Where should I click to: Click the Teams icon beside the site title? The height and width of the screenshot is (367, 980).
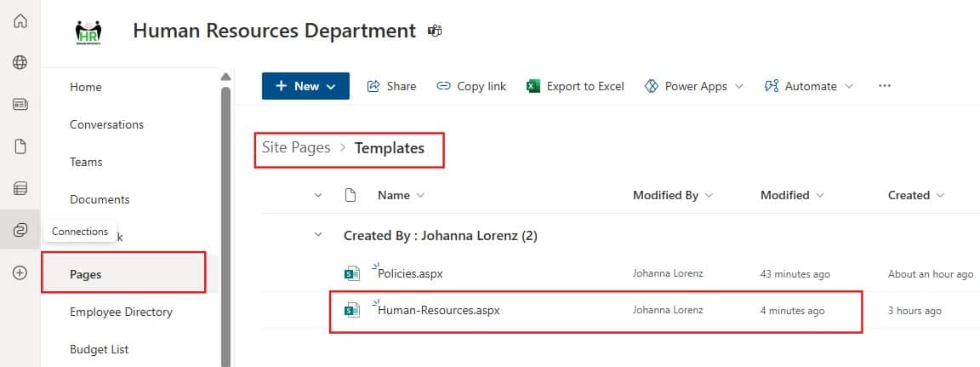pyautogui.click(x=435, y=31)
